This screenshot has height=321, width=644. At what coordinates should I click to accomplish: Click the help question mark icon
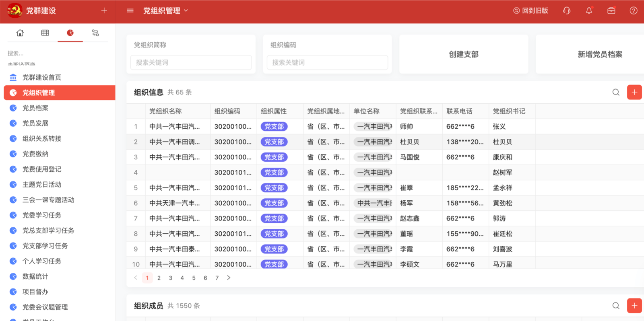[x=633, y=11]
